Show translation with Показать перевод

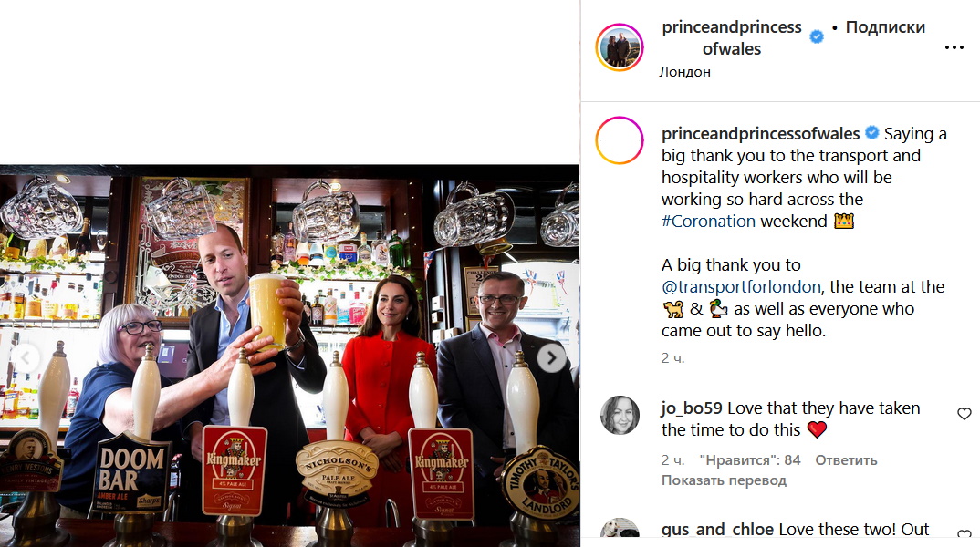tap(724, 480)
